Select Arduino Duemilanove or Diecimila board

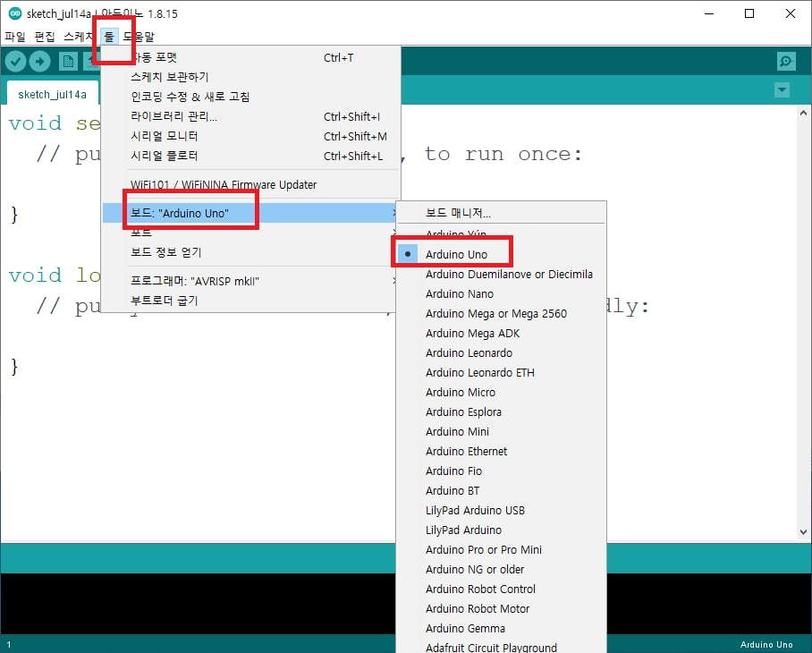click(x=502, y=274)
